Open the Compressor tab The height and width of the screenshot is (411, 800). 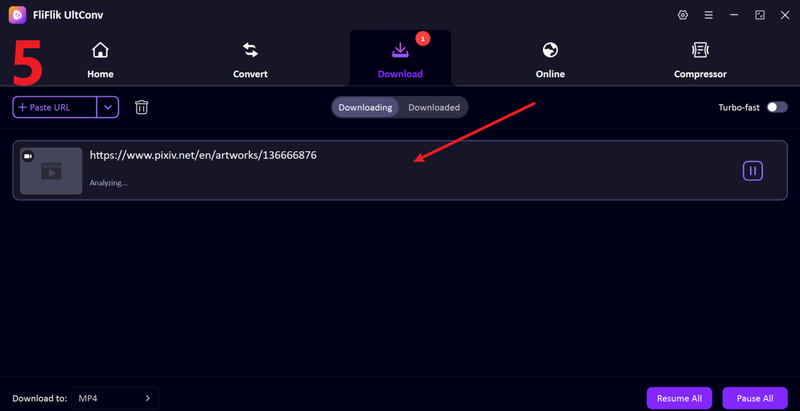tap(700, 60)
